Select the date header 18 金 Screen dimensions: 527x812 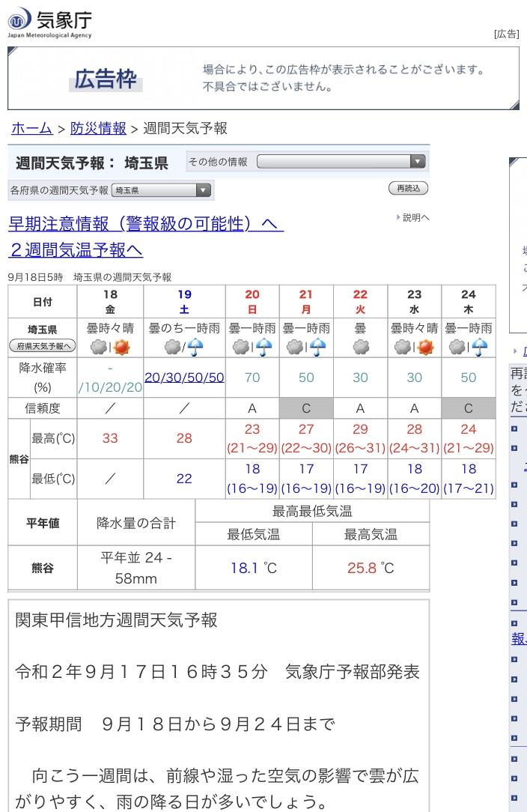(110, 301)
